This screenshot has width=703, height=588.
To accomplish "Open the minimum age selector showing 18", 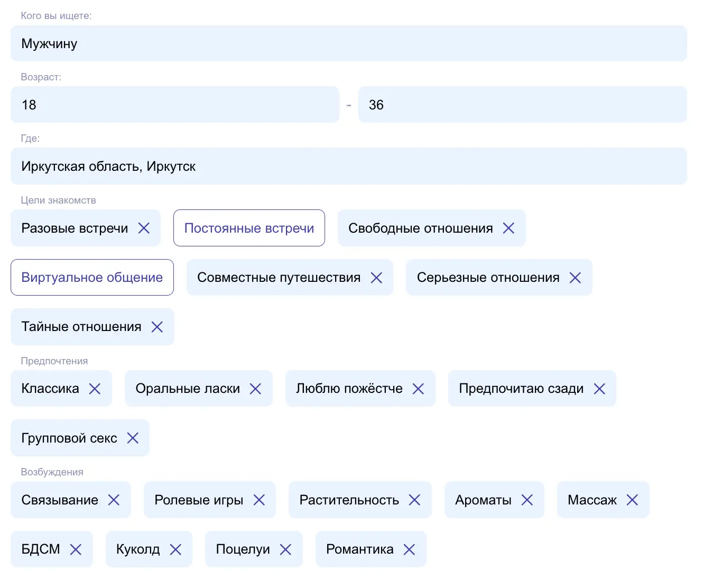I will click(x=175, y=105).
